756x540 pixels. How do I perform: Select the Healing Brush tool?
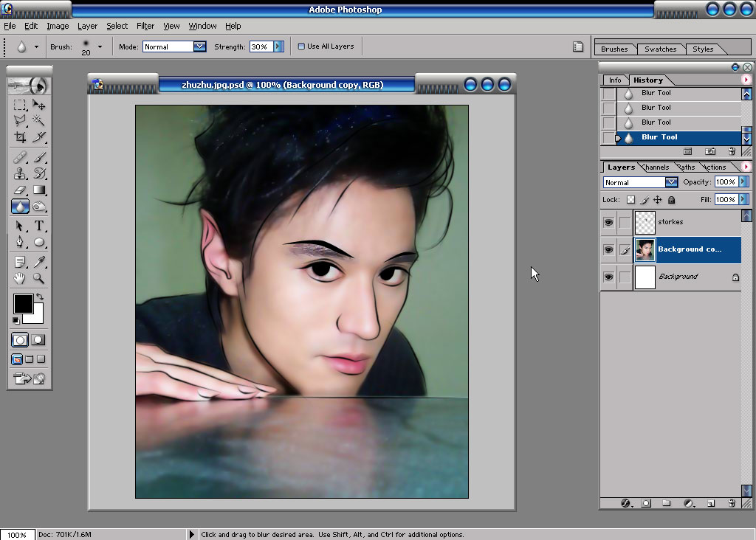pos(20,157)
